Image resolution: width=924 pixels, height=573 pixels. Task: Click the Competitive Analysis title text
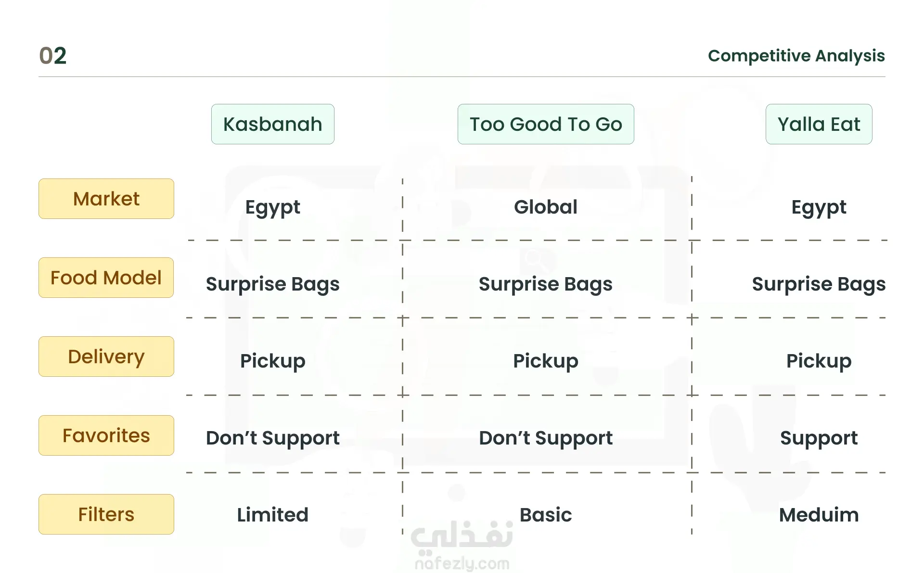(796, 56)
